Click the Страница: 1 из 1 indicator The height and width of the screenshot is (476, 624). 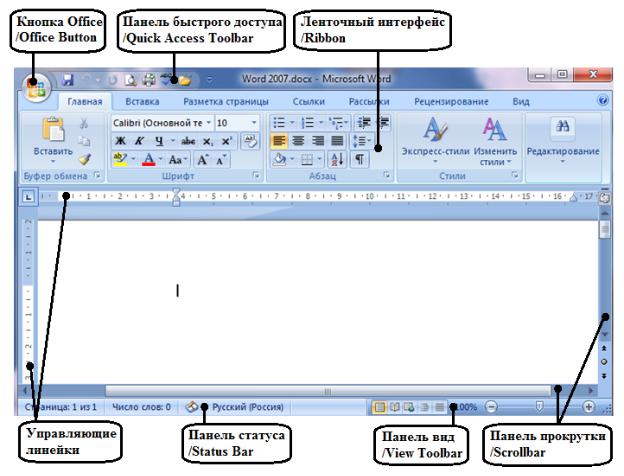click(60, 407)
